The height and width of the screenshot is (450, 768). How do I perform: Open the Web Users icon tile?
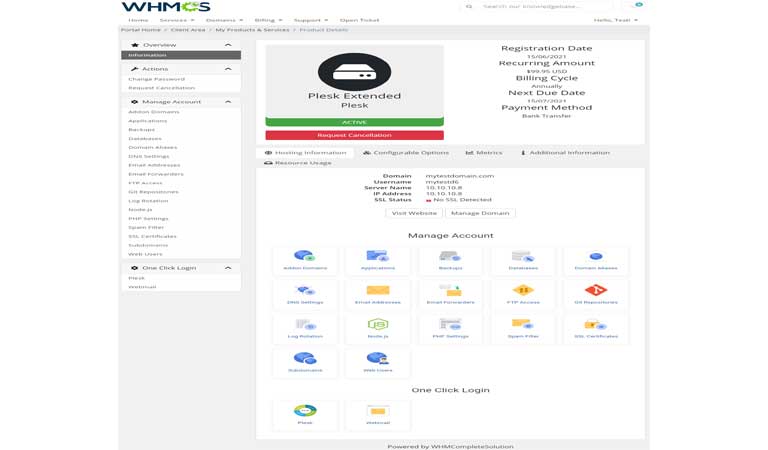tap(378, 362)
